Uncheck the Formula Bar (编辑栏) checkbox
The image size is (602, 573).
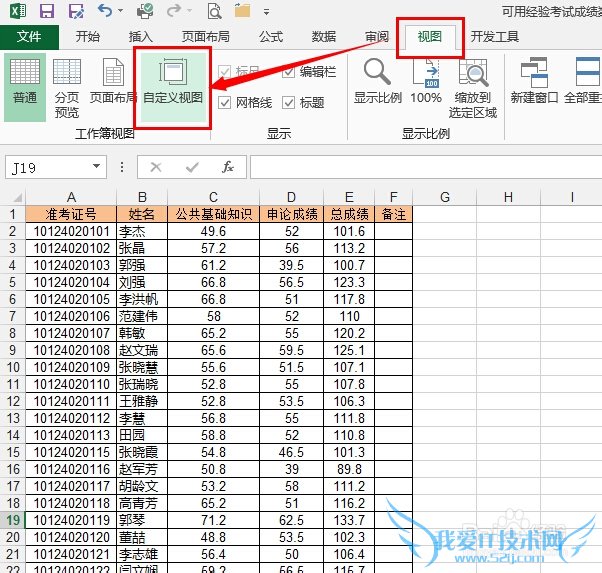(289, 73)
